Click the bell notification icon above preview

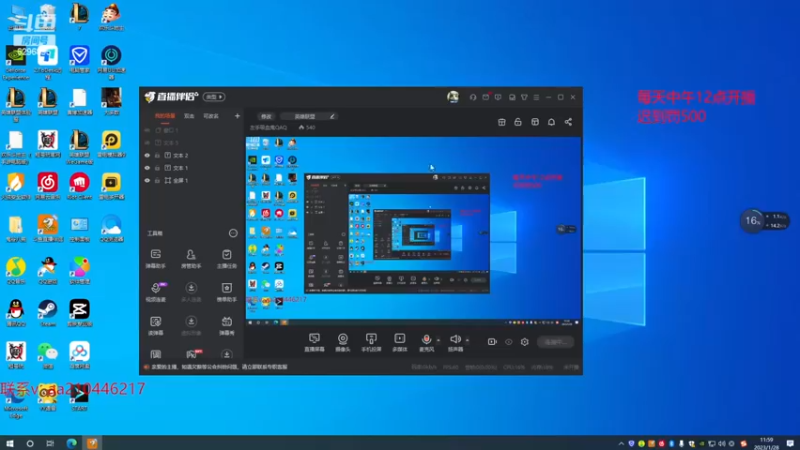click(x=552, y=122)
